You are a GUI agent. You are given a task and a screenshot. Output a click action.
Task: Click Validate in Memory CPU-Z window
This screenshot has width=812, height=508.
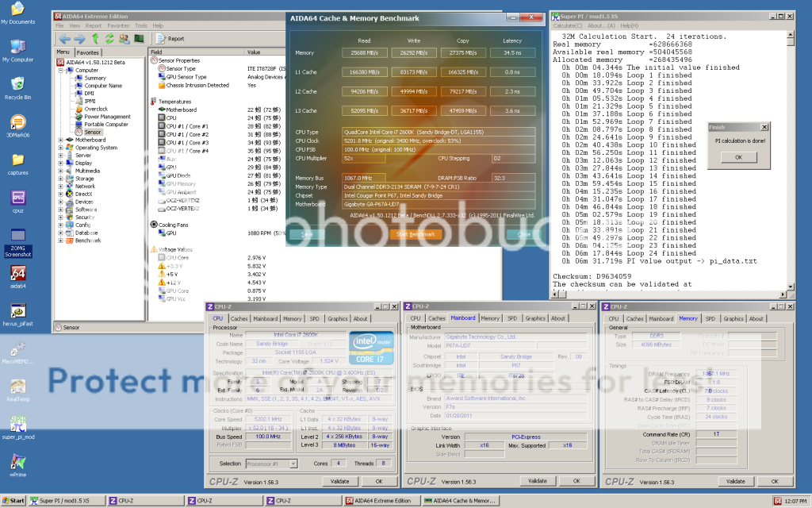tap(735, 481)
